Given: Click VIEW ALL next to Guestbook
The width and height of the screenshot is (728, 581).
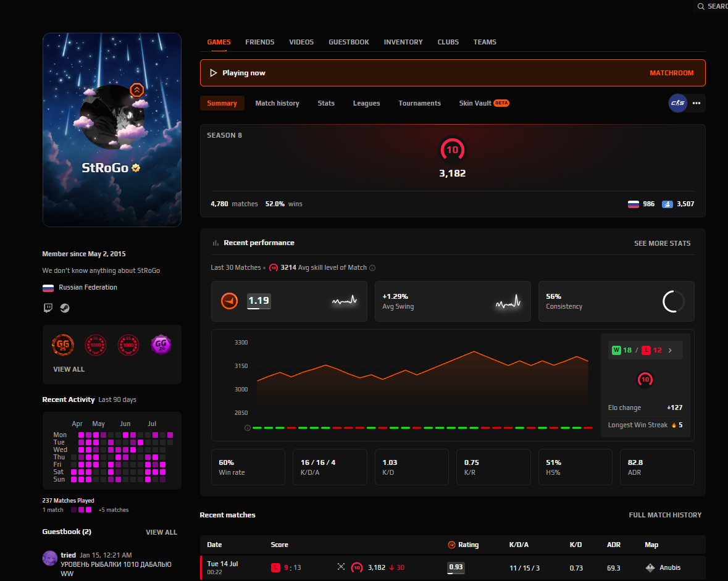Looking at the screenshot, I should (x=161, y=532).
